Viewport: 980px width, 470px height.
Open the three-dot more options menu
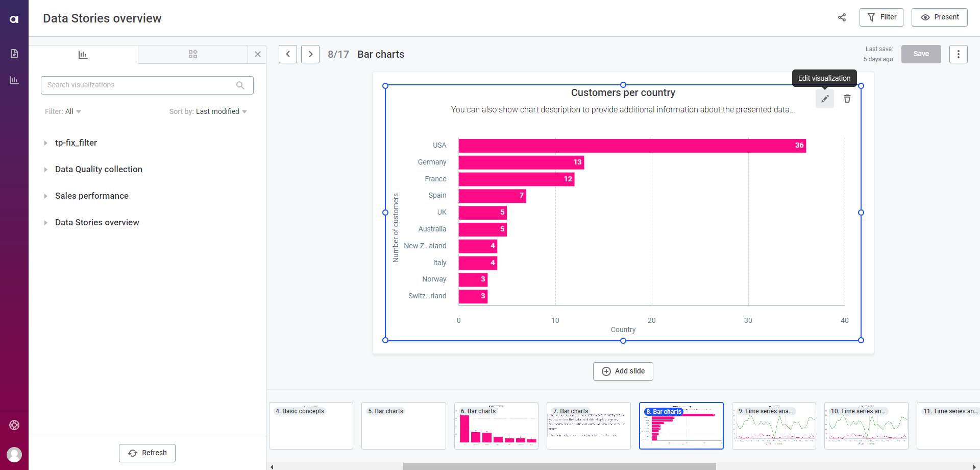coord(958,54)
